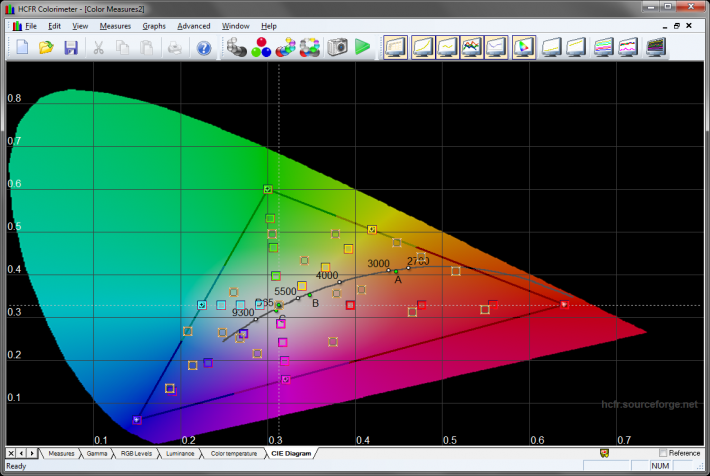Screen dimensions: 710x476
Task: Restore the inner document window
Action: coord(677,26)
